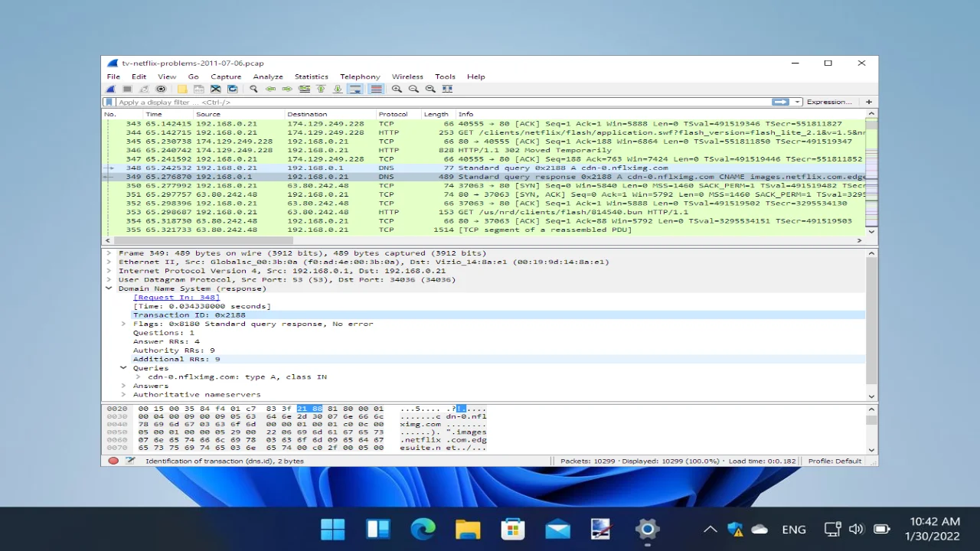Open display filter bookmark icon
The image size is (980, 551).
109,102
